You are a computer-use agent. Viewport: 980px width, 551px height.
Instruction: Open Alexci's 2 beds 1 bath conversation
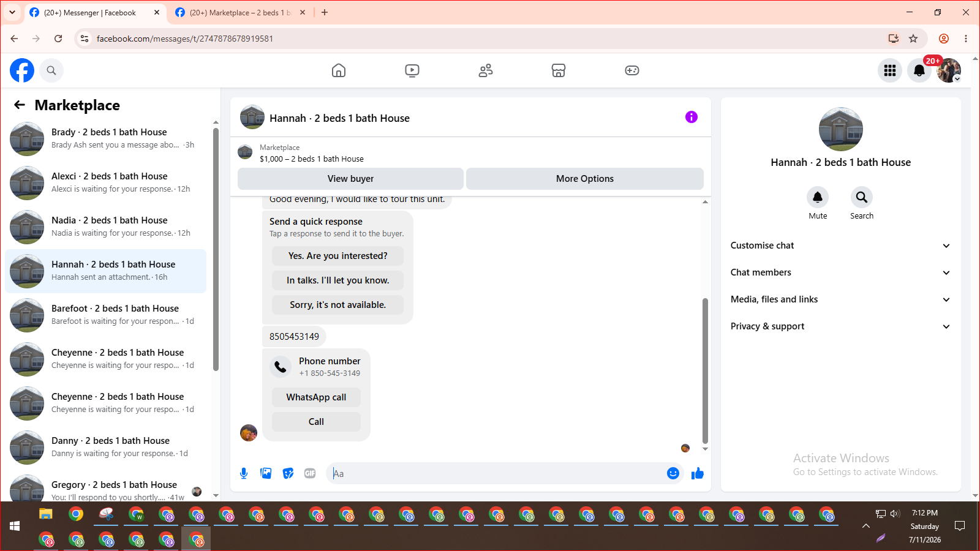(106, 183)
